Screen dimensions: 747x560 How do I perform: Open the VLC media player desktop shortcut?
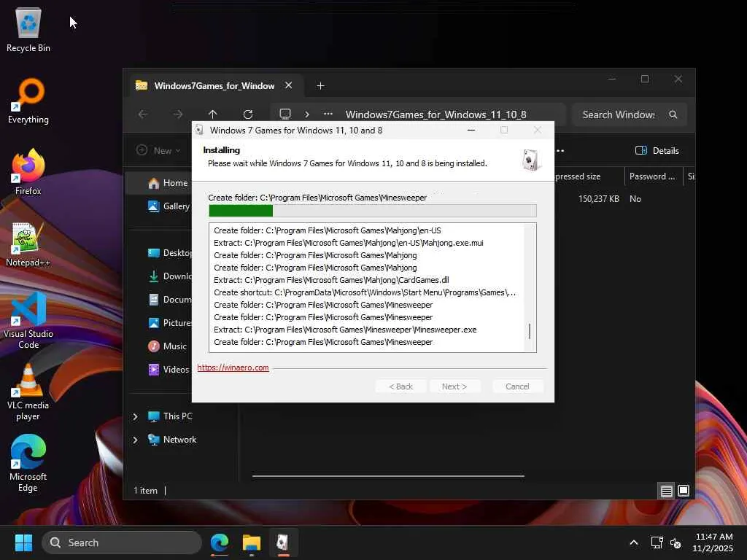tap(28, 392)
